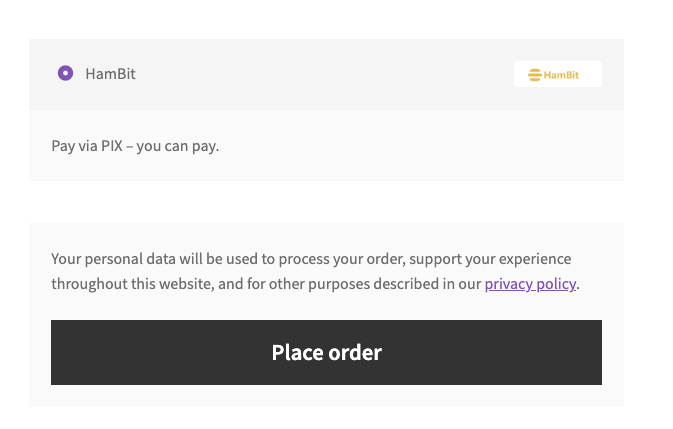Click the gray HamBit payment option row
The image size is (673, 429).
pos(326,74)
